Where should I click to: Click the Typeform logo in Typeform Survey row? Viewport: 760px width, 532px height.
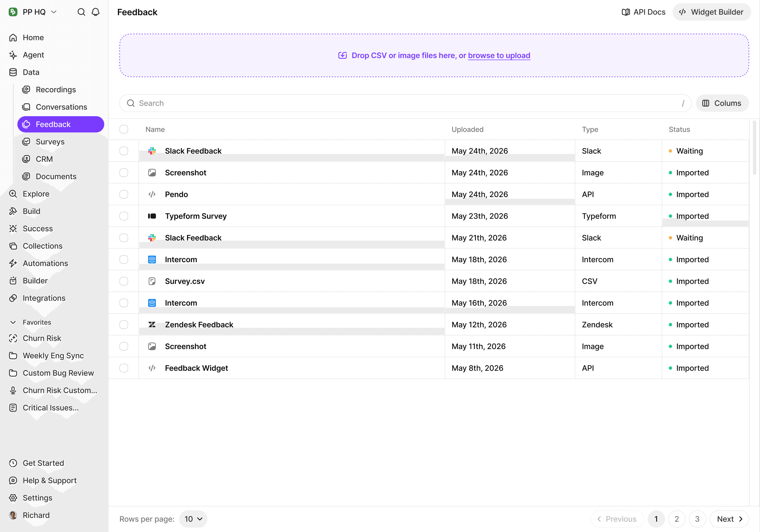[x=152, y=216]
